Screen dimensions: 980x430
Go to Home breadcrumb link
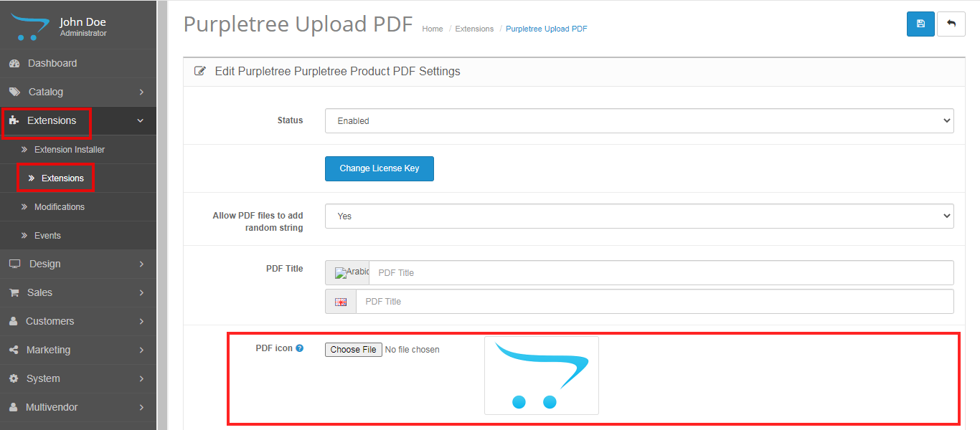(x=433, y=29)
